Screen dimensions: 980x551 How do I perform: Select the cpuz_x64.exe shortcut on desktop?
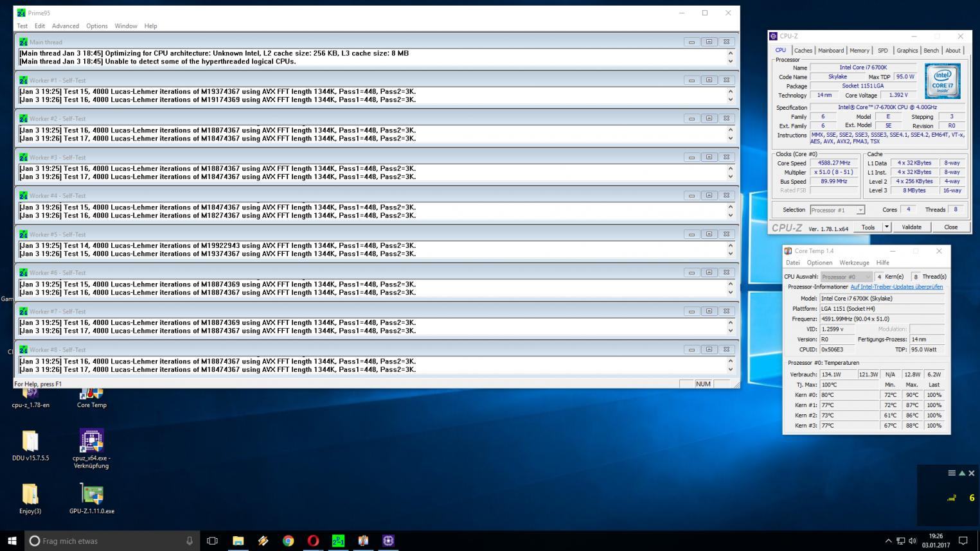click(91, 449)
